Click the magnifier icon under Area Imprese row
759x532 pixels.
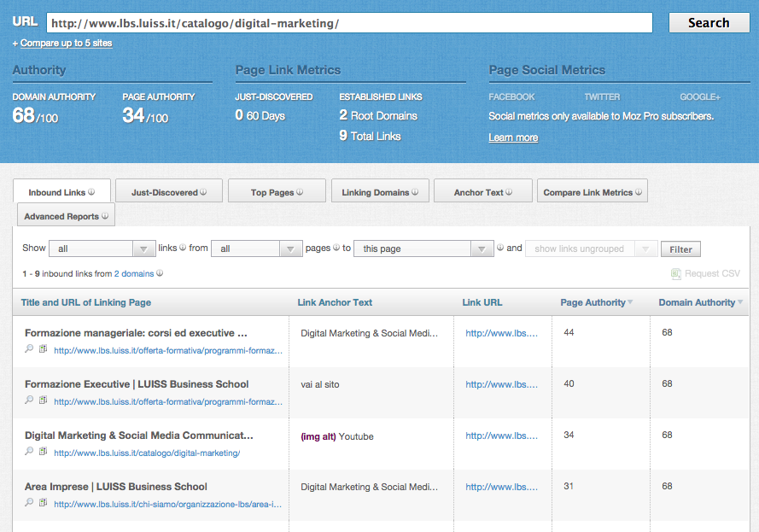click(29, 502)
